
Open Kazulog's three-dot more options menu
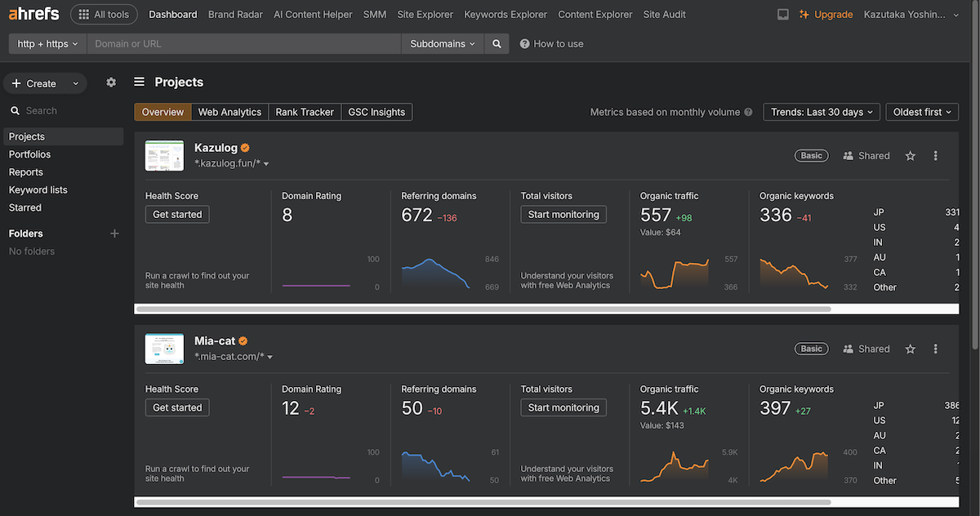(x=936, y=156)
